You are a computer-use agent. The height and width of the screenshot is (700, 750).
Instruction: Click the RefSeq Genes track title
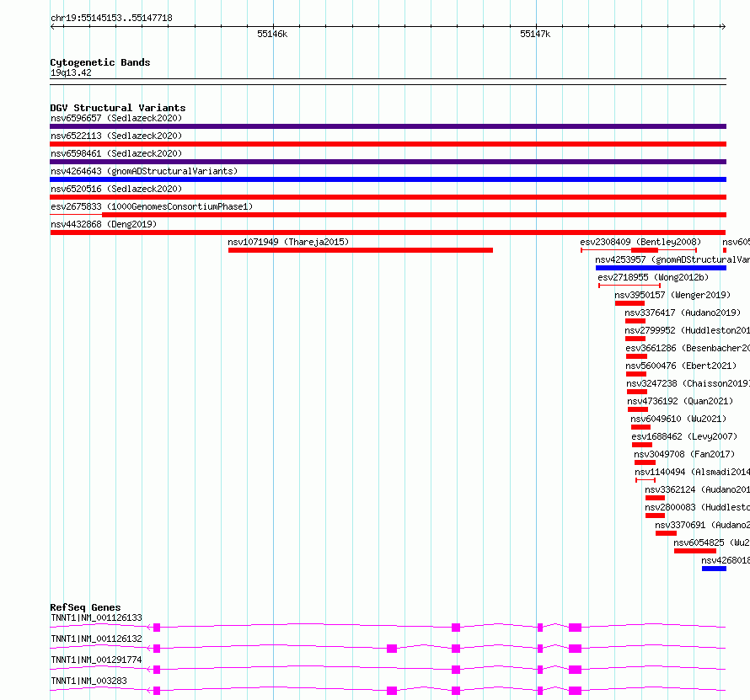pos(85,607)
